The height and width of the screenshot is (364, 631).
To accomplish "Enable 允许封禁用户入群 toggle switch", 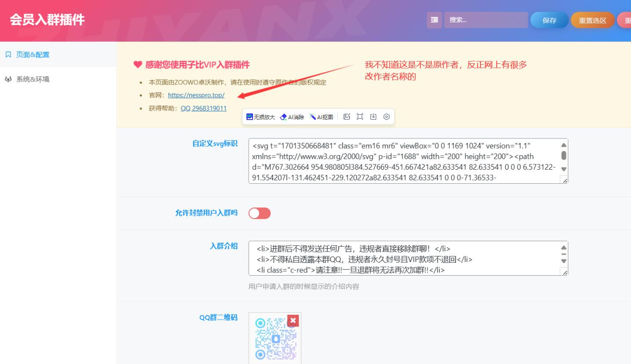I will point(259,213).
